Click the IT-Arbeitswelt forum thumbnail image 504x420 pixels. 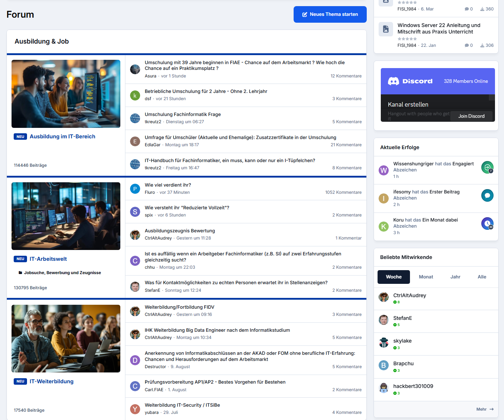(x=66, y=216)
